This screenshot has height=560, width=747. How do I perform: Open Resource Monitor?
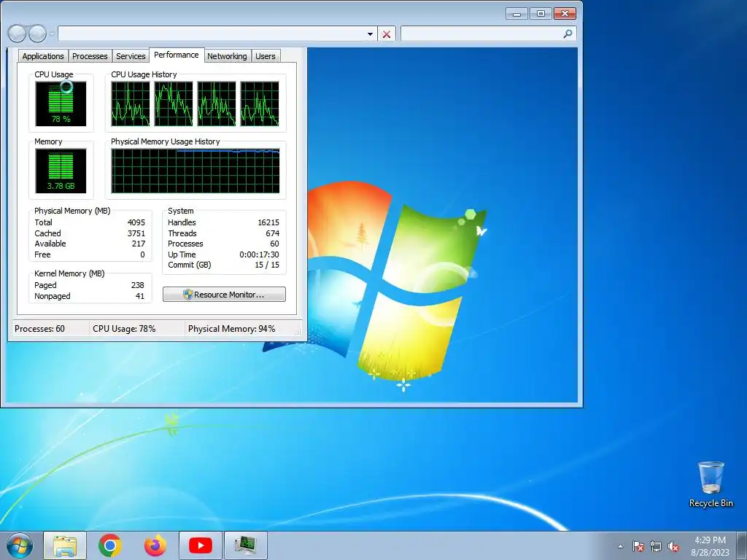(x=225, y=295)
